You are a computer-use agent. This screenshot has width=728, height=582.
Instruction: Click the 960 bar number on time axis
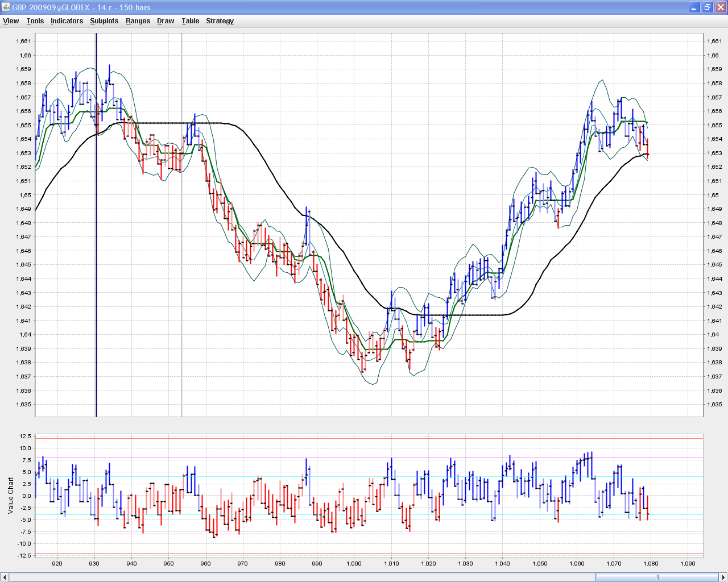(x=205, y=564)
